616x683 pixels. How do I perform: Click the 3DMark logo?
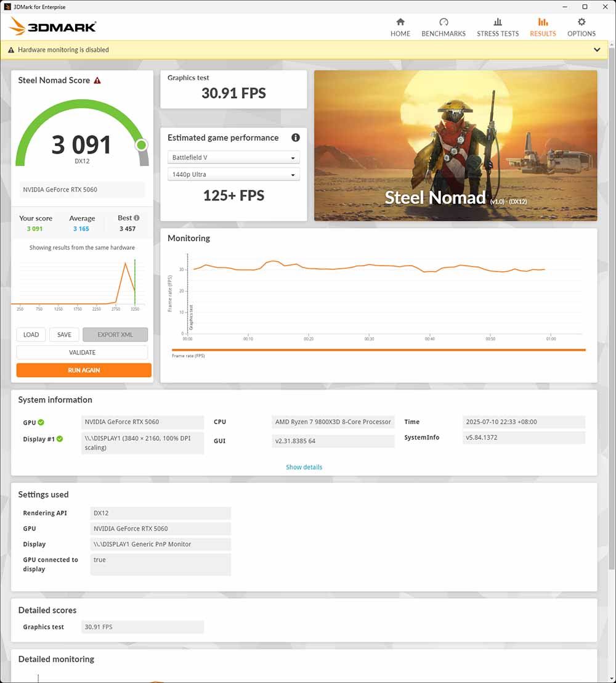(52, 27)
